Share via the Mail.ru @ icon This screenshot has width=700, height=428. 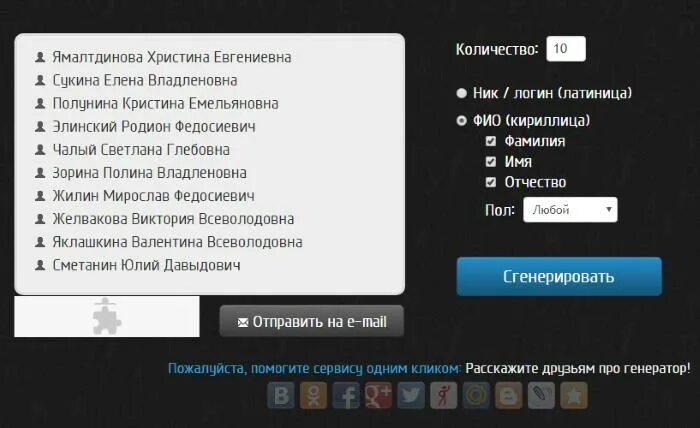476,395
